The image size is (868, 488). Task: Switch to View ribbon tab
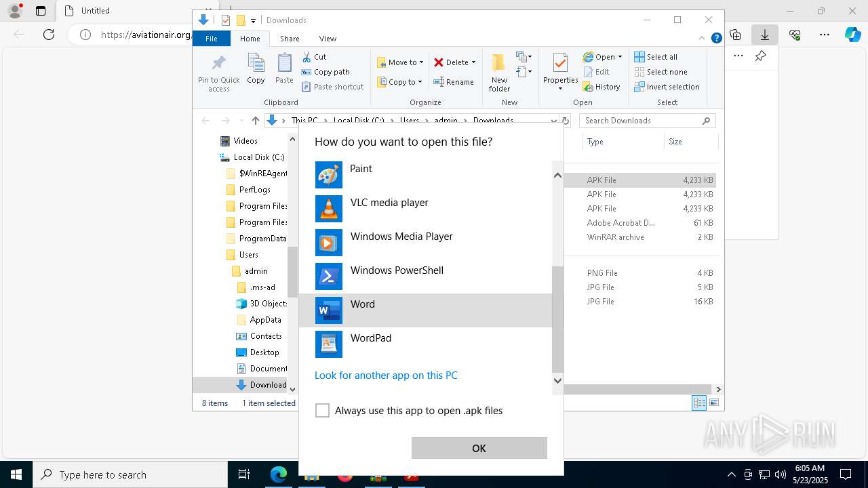(328, 39)
